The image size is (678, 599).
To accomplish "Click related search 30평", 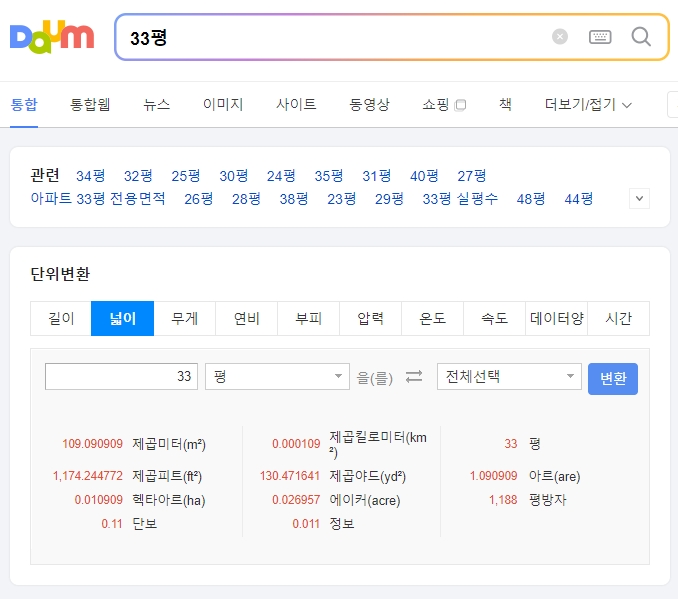I will pyautogui.click(x=234, y=176).
